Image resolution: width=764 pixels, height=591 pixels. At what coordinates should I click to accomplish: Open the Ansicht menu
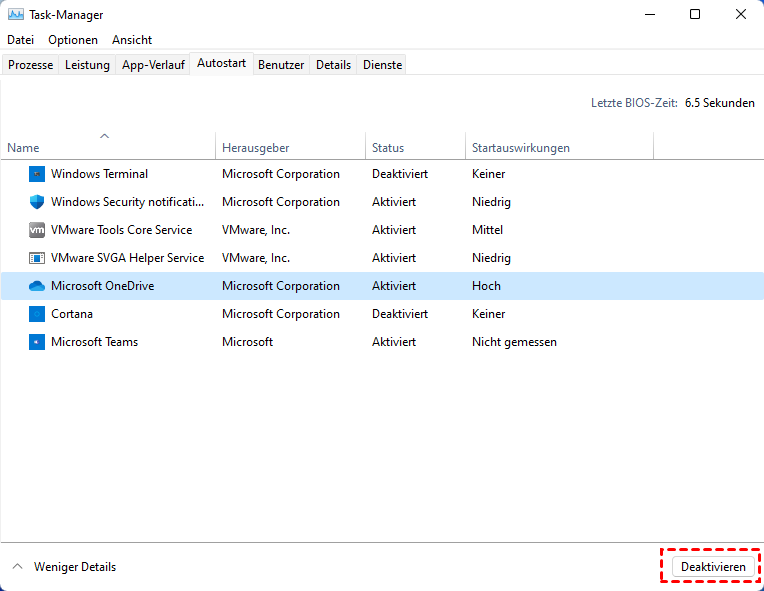pos(132,40)
